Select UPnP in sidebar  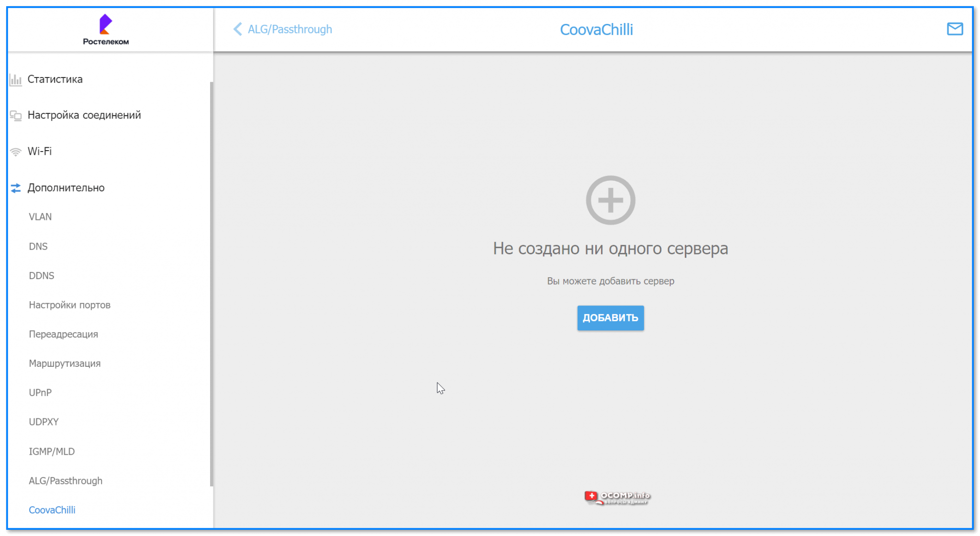click(x=40, y=392)
